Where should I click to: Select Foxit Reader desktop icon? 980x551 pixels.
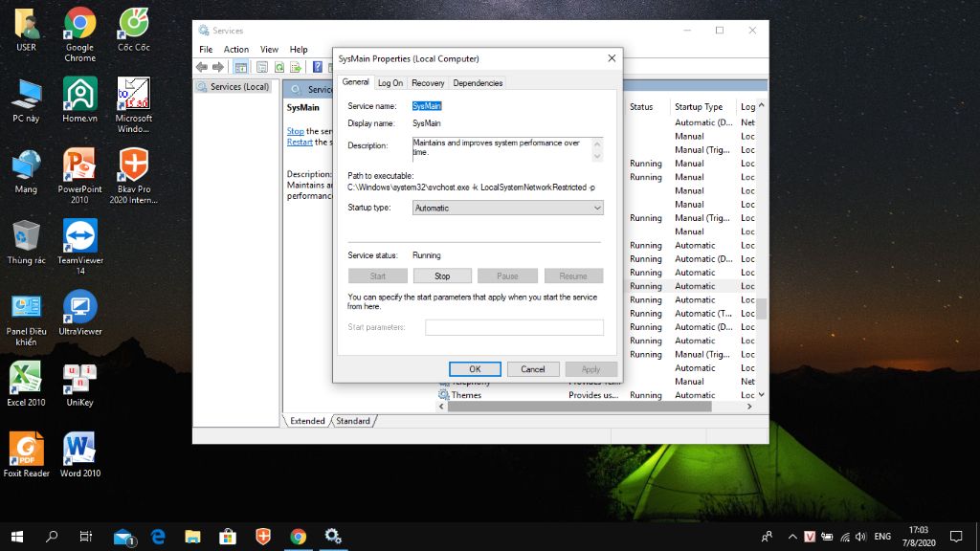pos(26,455)
